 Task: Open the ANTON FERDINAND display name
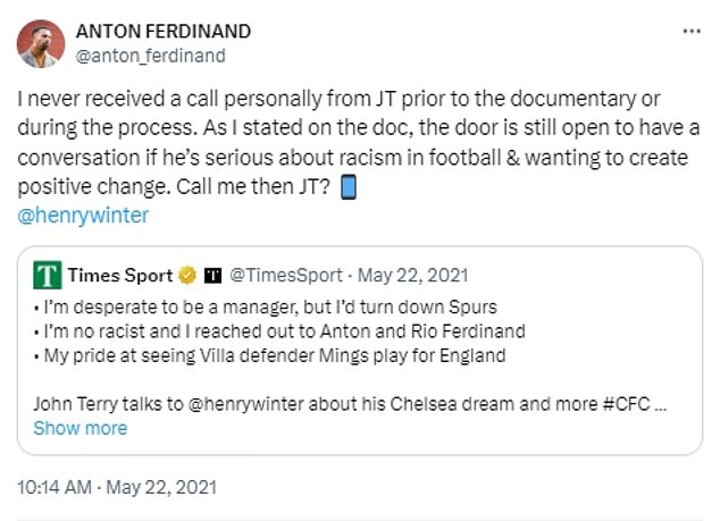click(x=177, y=31)
